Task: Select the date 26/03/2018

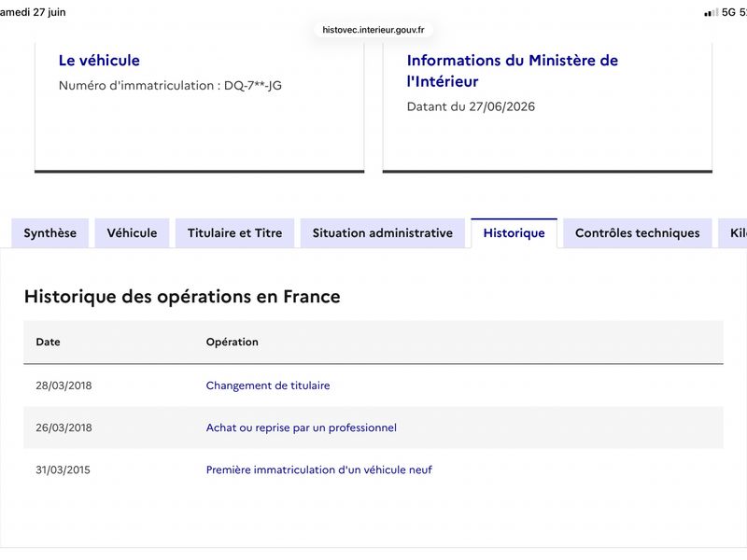Action: click(63, 427)
